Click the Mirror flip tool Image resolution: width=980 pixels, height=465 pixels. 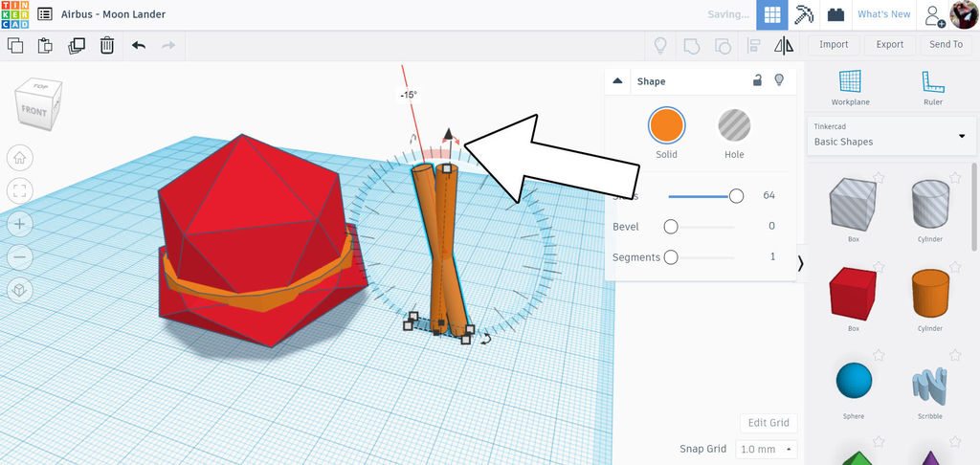click(784, 45)
